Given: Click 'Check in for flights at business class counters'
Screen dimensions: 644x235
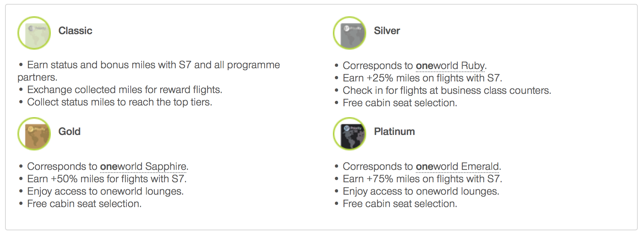Looking at the screenshot, I should click(447, 90).
